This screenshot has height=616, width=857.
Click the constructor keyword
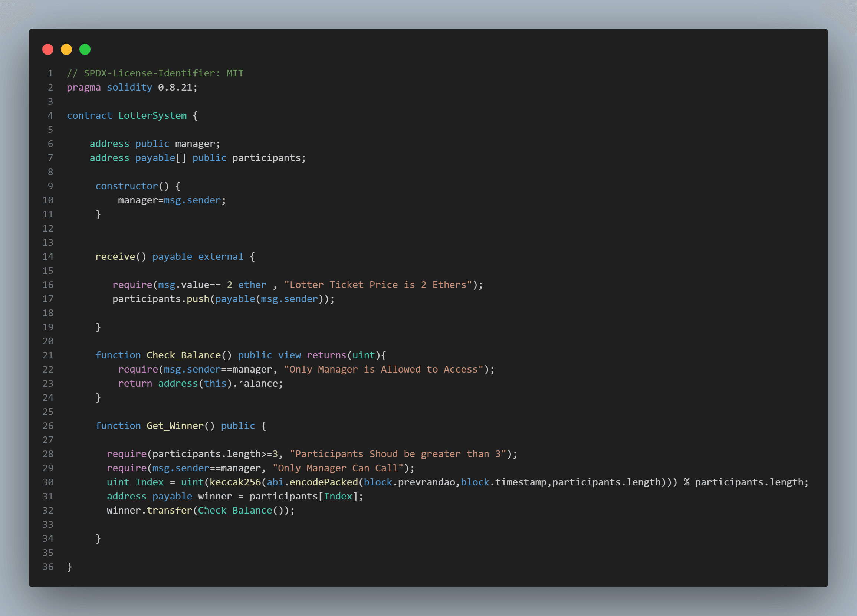(x=126, y=186)
